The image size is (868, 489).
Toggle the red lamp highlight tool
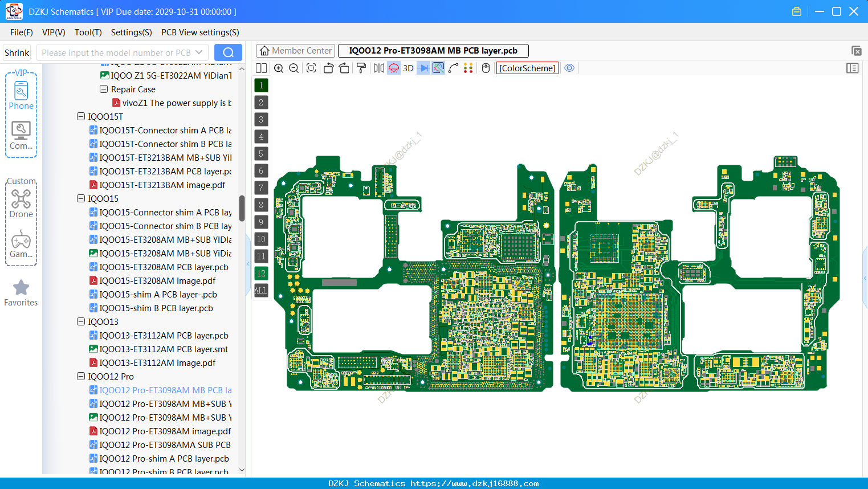[394, 68]
